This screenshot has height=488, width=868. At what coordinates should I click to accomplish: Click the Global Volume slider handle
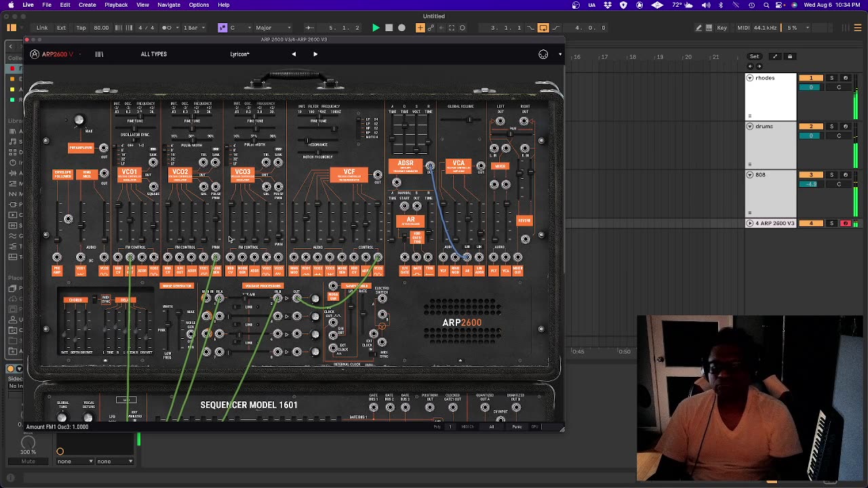[468, 120]
